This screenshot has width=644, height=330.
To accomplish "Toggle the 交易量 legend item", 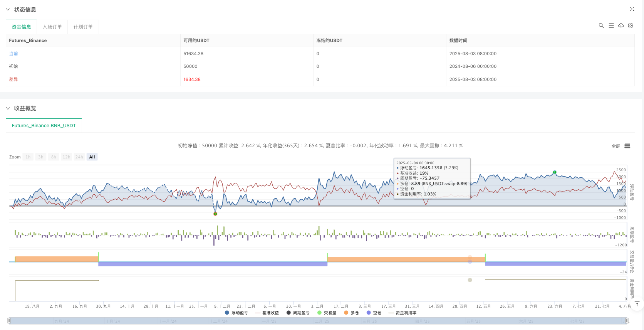I will pos(327,313).
